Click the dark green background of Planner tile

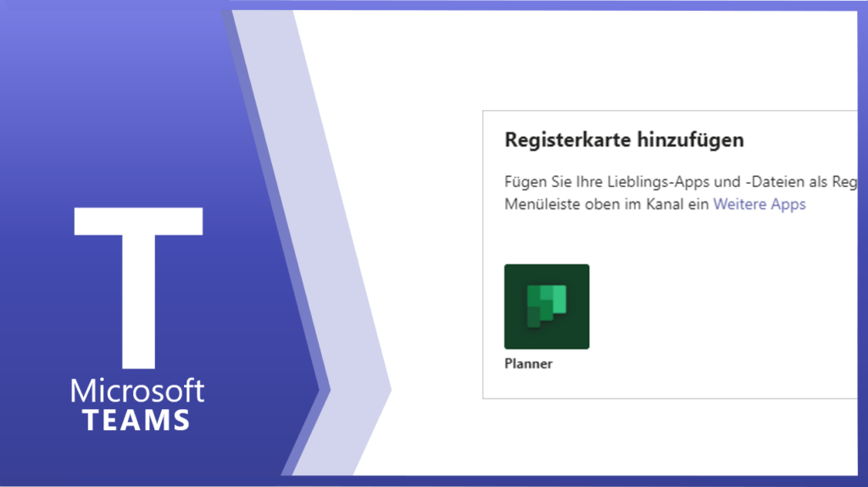click(517, 335)
